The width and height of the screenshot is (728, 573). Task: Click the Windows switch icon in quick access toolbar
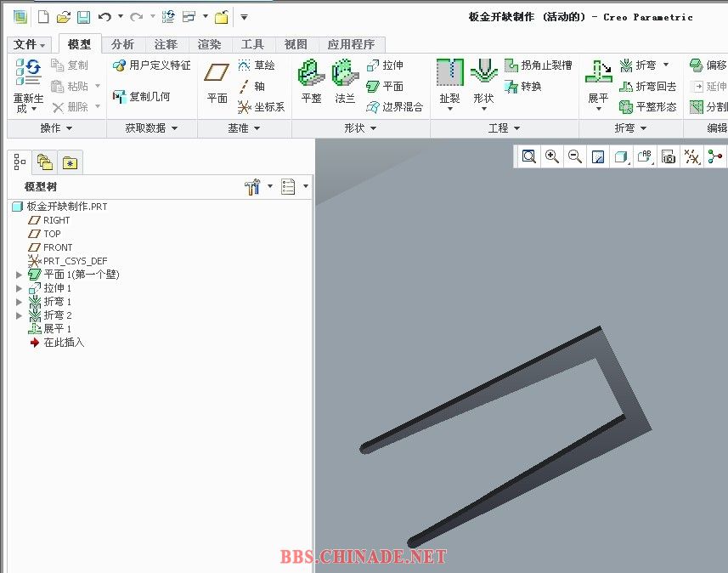(189, 17)
